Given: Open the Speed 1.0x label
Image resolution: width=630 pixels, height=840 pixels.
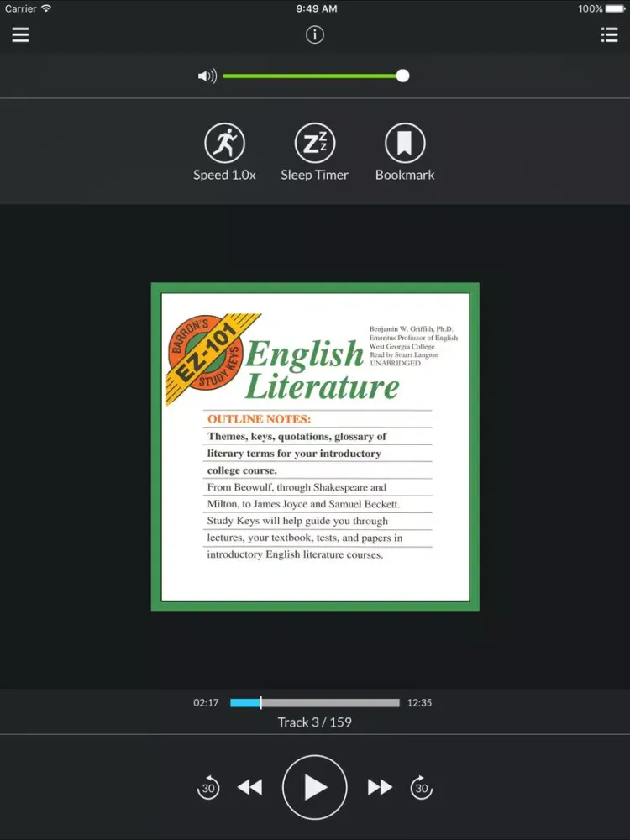Looking at the screenshot, I should 224,175.
